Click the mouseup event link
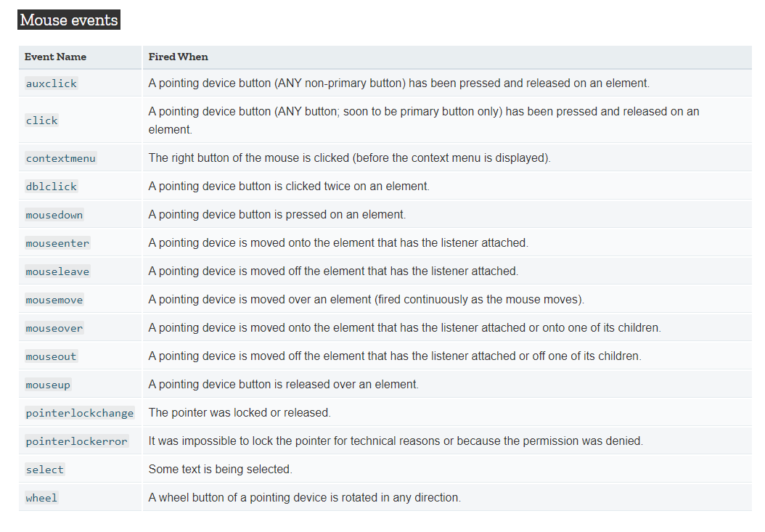Screen dimensions: 765x532 click(x=48, y=385)
